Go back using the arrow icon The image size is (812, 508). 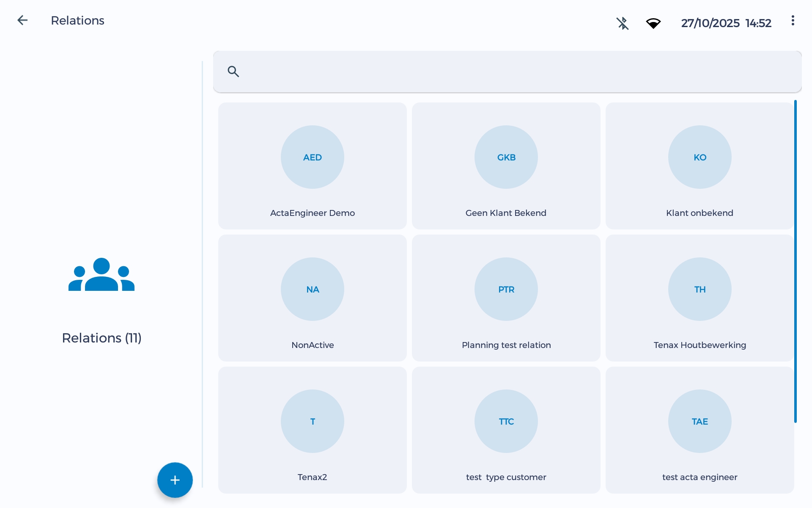(22, 20)
